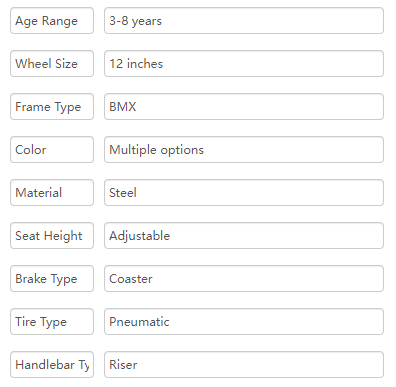
Task: Select the Wheel Size label field
Action: tap(52, 64)
